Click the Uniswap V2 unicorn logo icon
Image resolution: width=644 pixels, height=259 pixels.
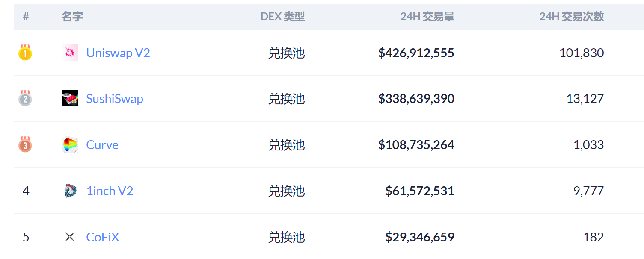click(70, 53)
